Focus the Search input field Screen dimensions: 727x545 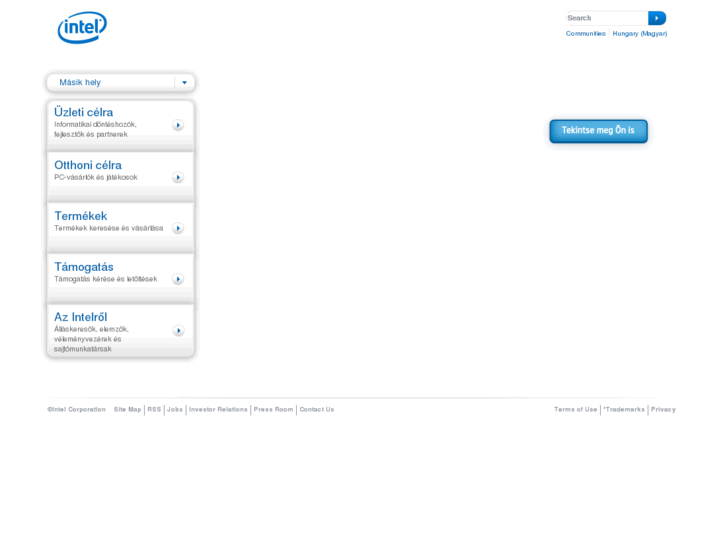[607, 18]
